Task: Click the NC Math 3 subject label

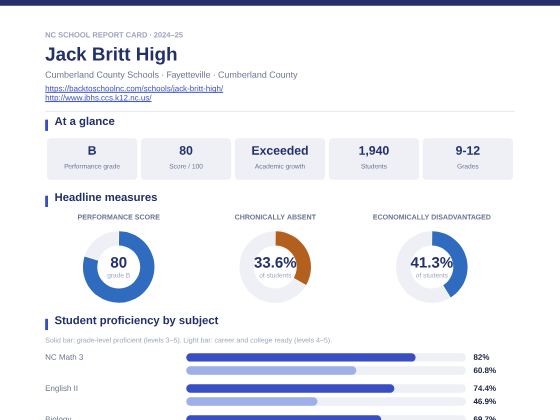Action: (x=64, y=357)
